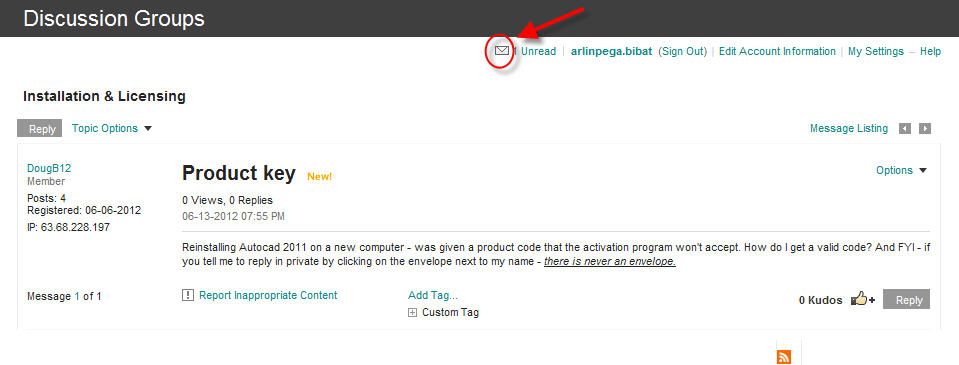The height and width of the screenshot is (365, 959).
Task: Click the Add Tag... link
Action: pyautogui.click(x=433, y=295)
